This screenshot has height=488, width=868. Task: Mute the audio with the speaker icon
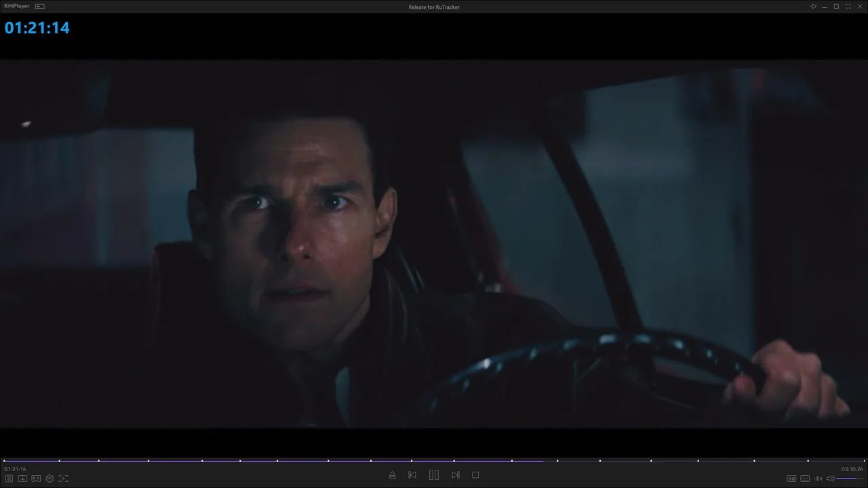click(x=830, y=479)
